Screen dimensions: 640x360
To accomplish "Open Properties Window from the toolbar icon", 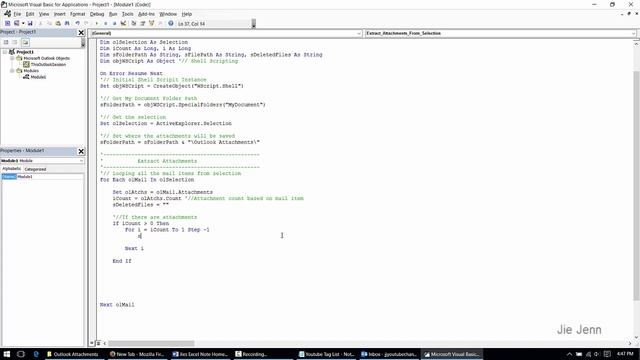I will coord(143,24).
